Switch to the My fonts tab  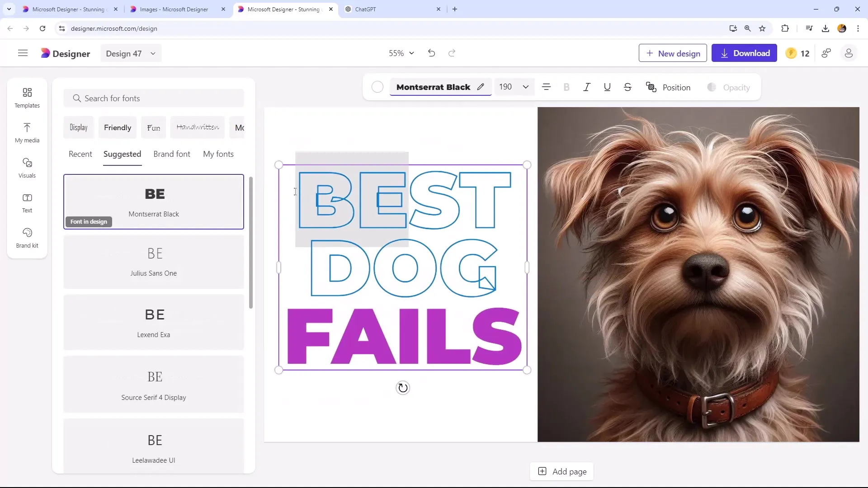[218, 154]
